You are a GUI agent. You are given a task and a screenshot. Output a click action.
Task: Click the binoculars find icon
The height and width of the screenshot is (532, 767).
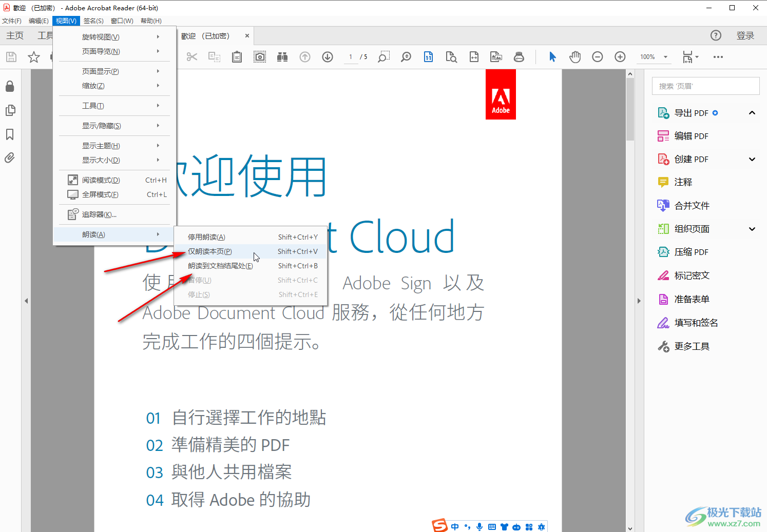pos(282,57)
